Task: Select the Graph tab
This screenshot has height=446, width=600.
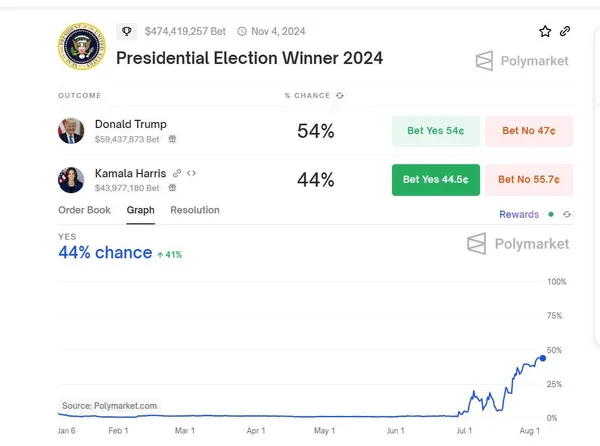Action: tap(140, 210)
